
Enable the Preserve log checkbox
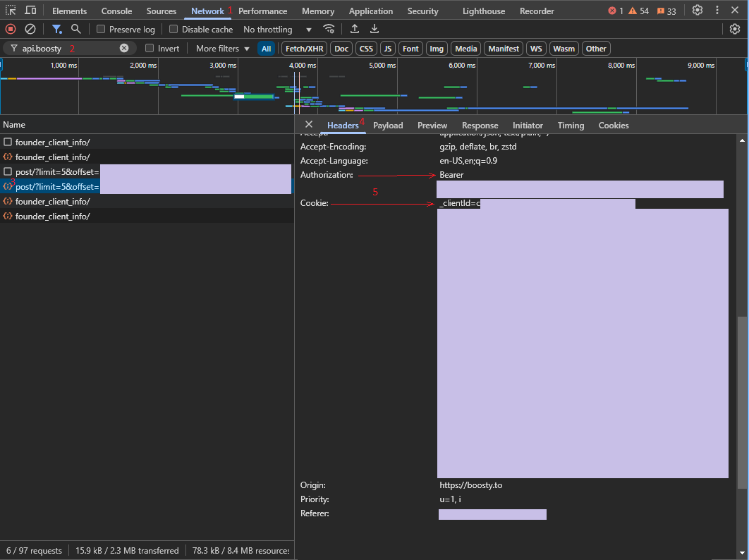click(101, 29)
